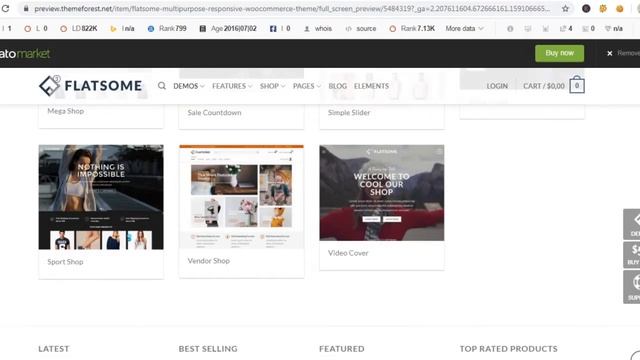Click the Flatsome logo

click(90, 86)
